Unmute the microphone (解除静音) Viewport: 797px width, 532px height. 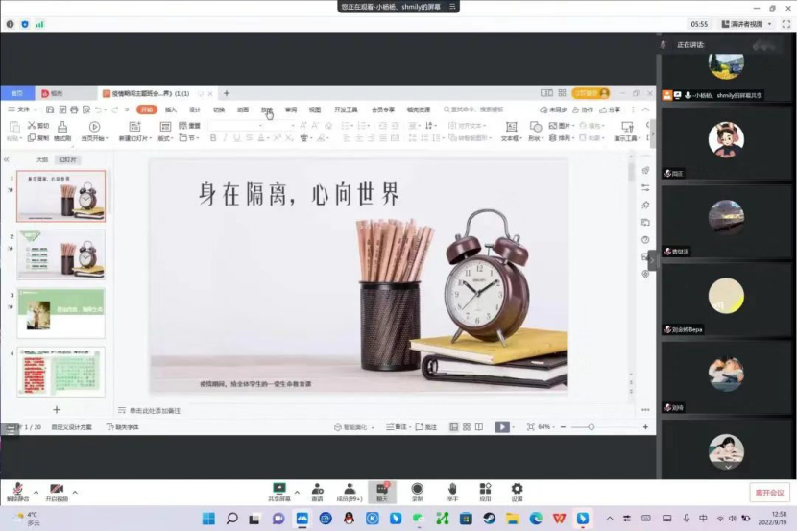(x=17, y=491)
